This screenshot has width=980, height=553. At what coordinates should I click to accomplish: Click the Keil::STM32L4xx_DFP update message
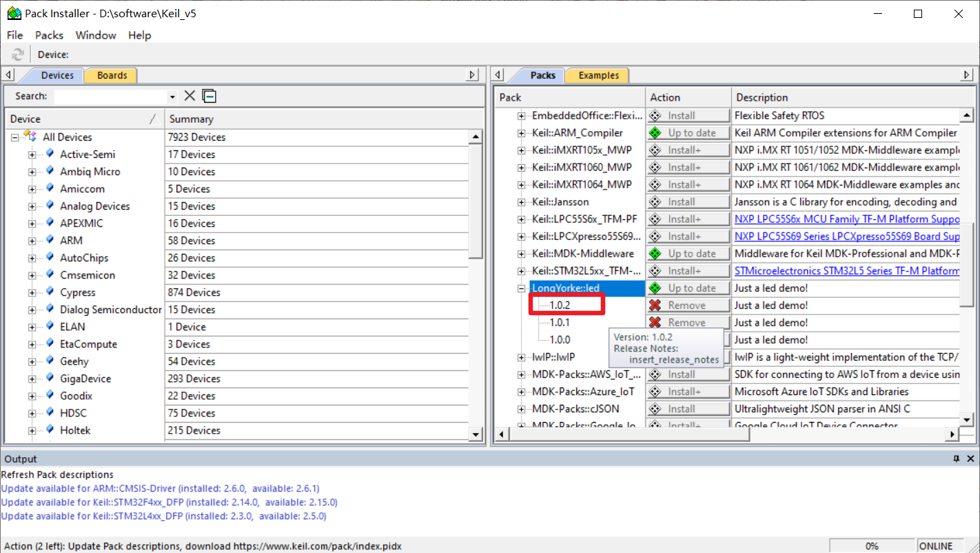pyautogui.click(x=164, y=516)
